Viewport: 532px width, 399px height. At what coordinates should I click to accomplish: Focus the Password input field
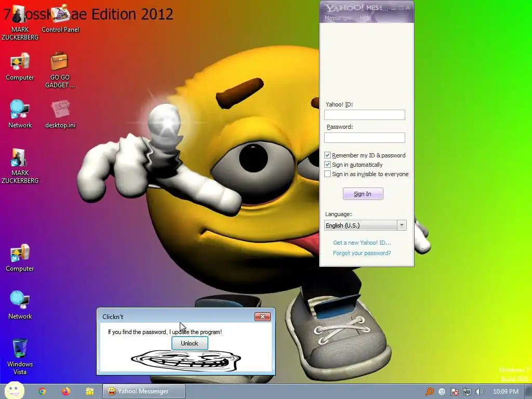coord(364,137)
